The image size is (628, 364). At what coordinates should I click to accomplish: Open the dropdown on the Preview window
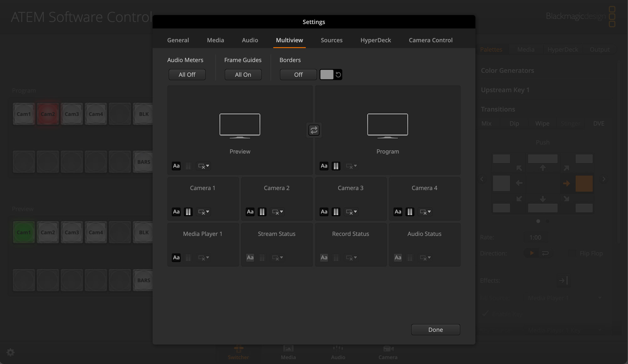pos(203,166)
